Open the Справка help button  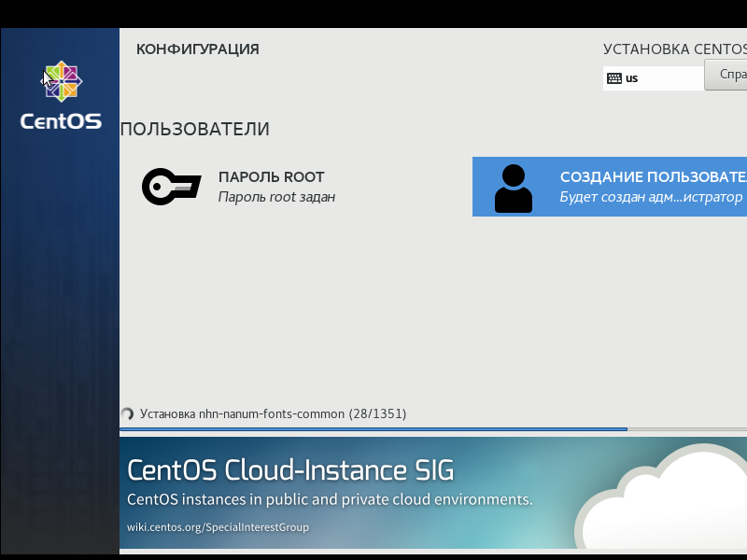(x=726, y=75)
